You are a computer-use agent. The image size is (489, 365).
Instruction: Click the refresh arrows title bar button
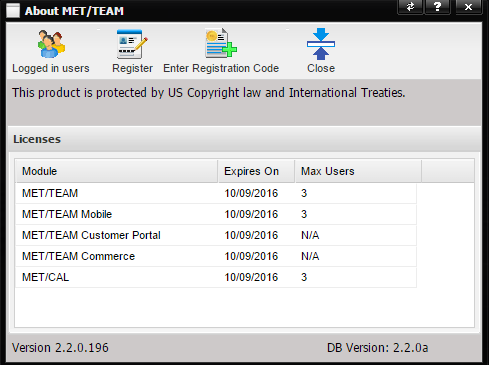tap(410, 7)
